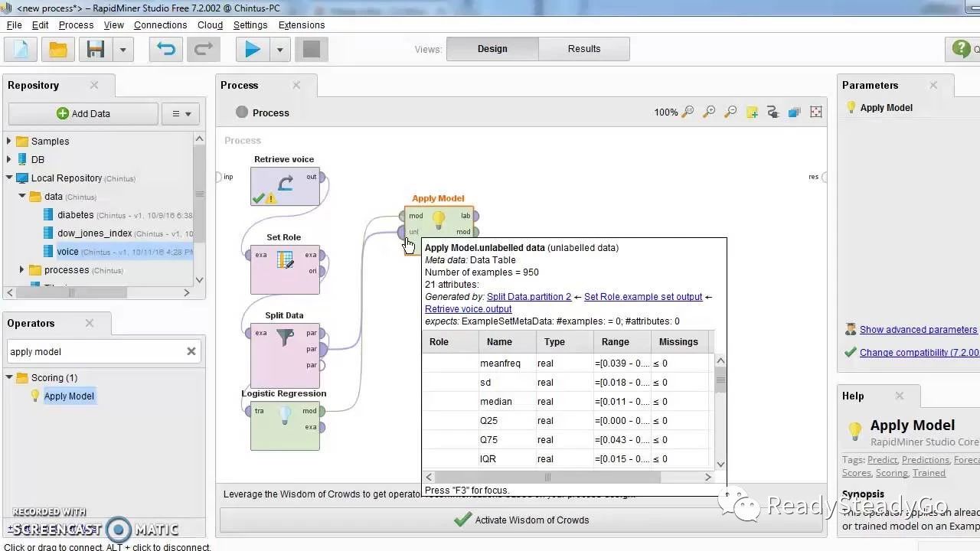Clear the operator search text

pyautogui.click(x=191, y=351)
